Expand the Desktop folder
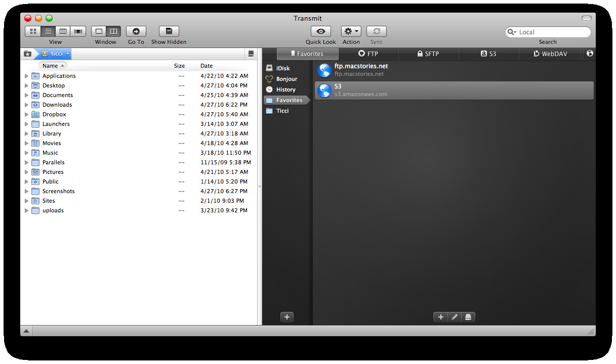This screenshot has height=364, width=616. click(27, 85)
